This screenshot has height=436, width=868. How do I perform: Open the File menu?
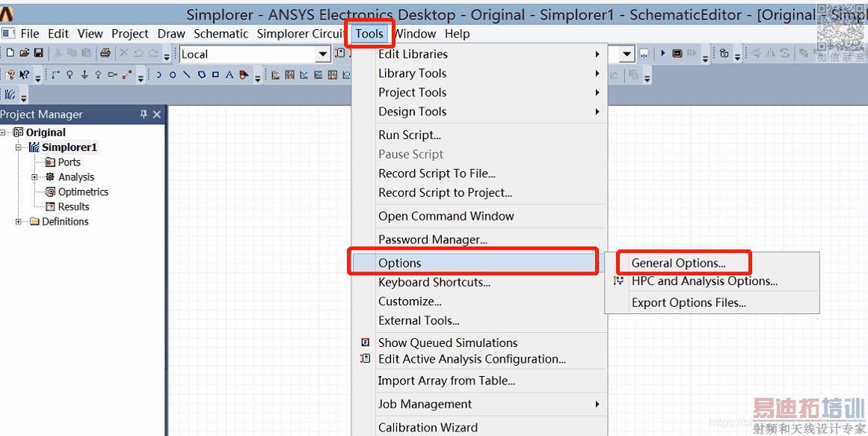coord(30,34)
